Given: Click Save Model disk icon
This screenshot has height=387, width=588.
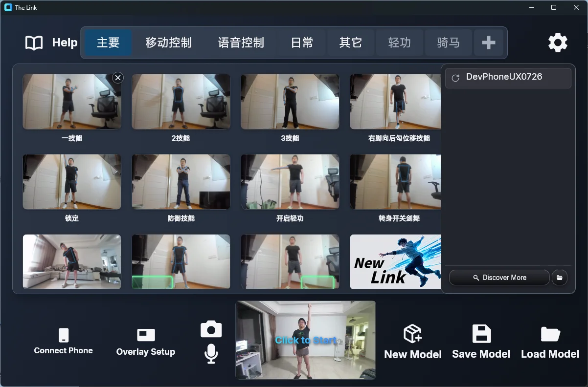Looking at the screenshot, I should pyautogui.click(x=481, y=342).
